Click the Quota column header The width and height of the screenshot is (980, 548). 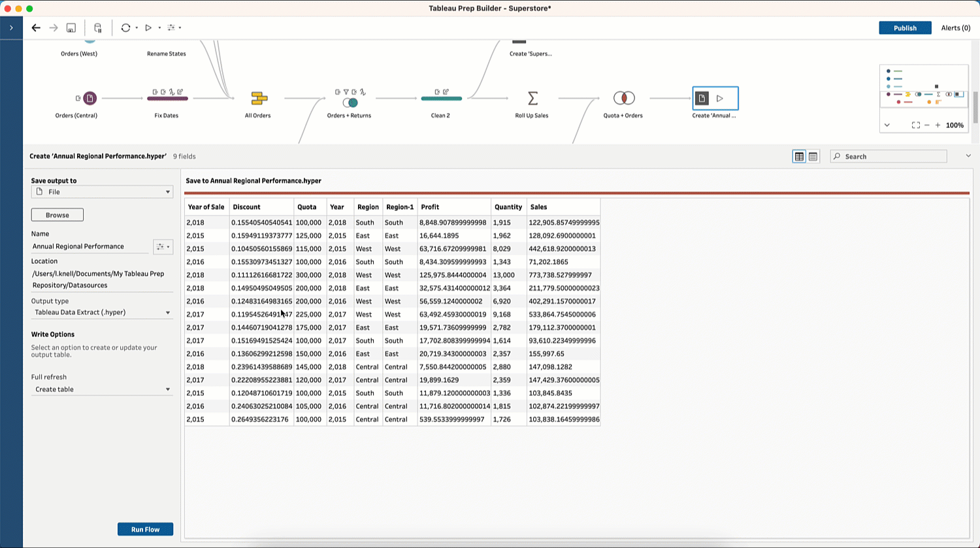310,207
